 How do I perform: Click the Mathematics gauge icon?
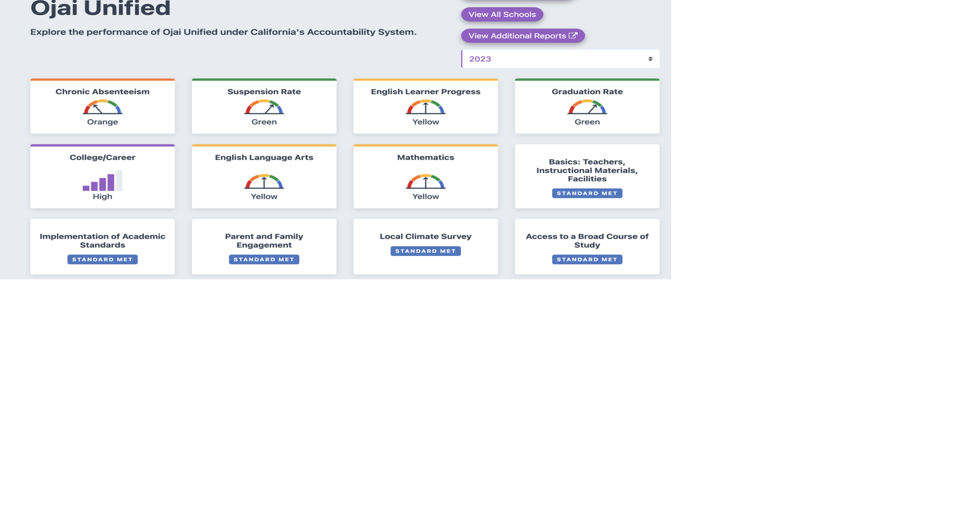(x=426, y=181)
